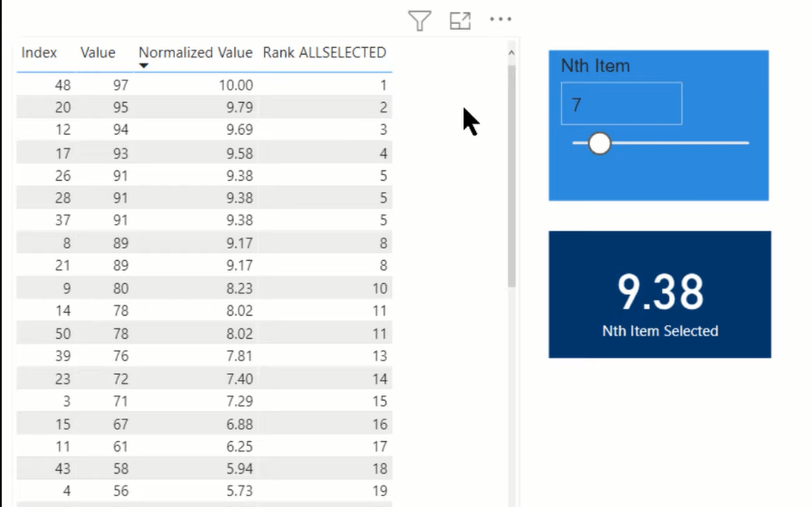Select Index cell 20
This screenshot has width=812, height=507.
pyautogui.click(x=63, y=107)
